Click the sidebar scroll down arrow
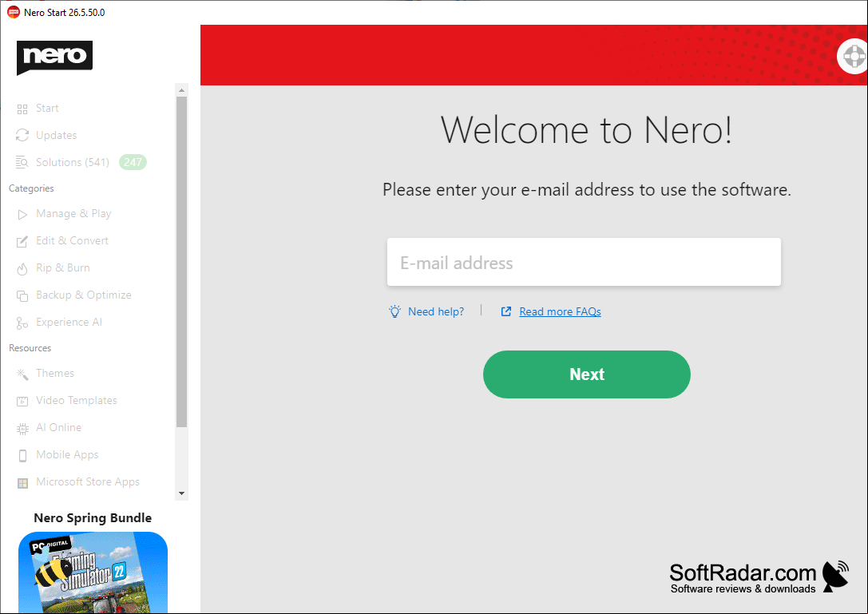The width and height of the screenshot is (868, 614). 181,493
